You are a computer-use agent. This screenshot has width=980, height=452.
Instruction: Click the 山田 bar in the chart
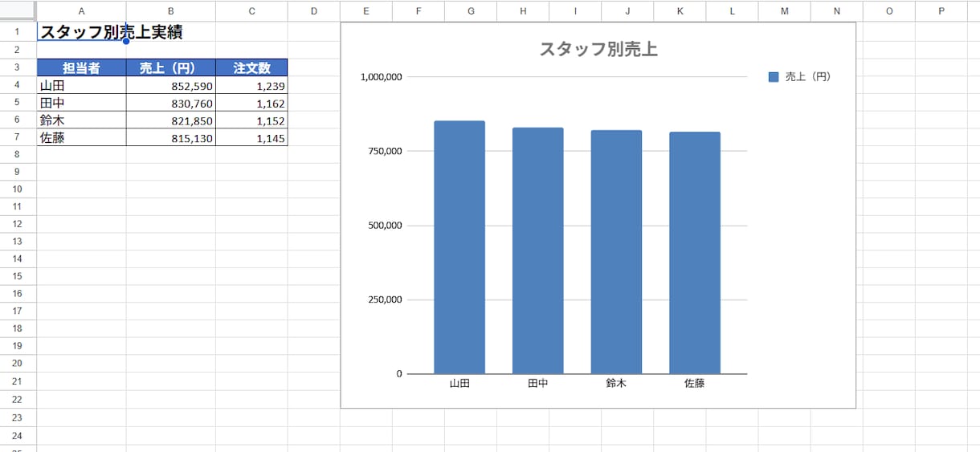point(459,247)
